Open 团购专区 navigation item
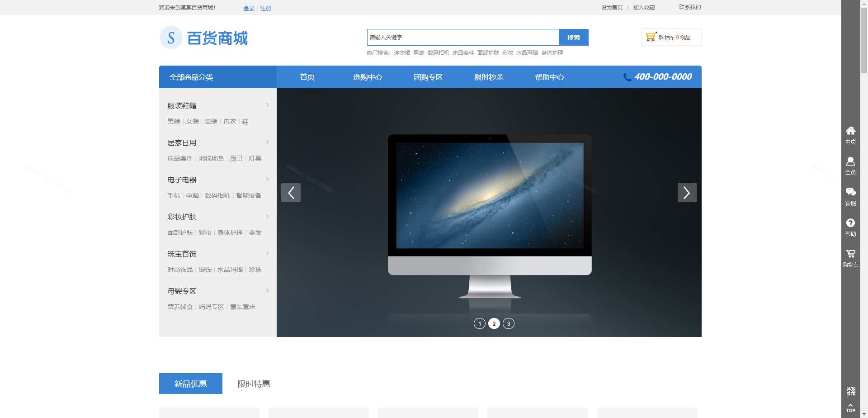868x418 pixels. (428, 77)
